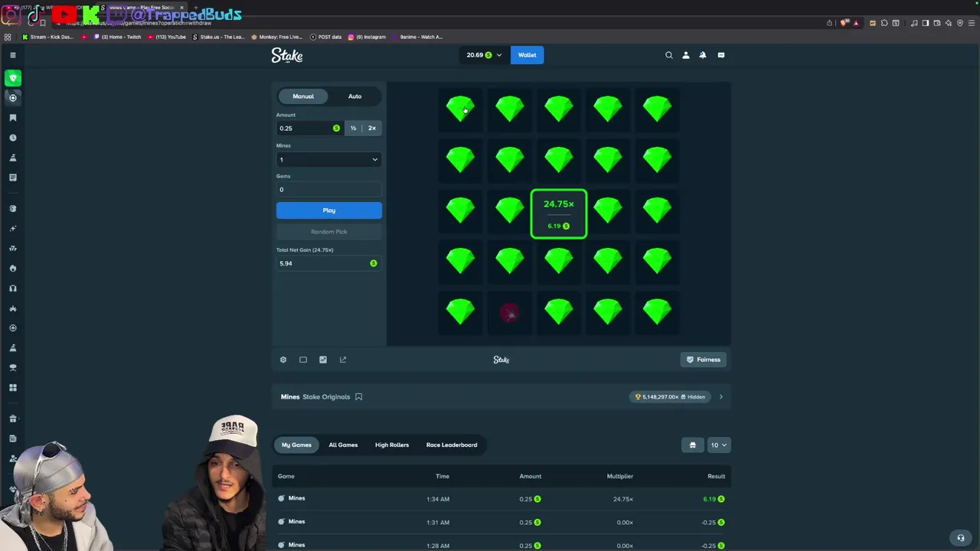Open game settings gear below the board
980x551 pixels.
coord(283,360)
